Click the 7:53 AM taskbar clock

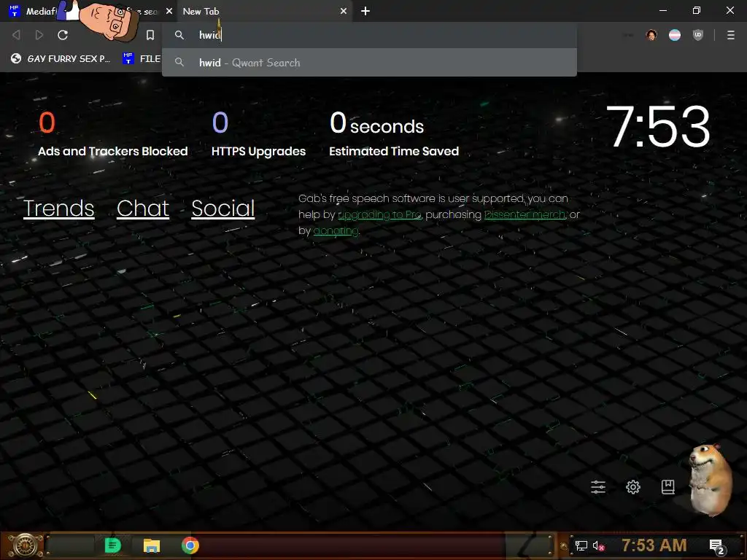(654, 545)
